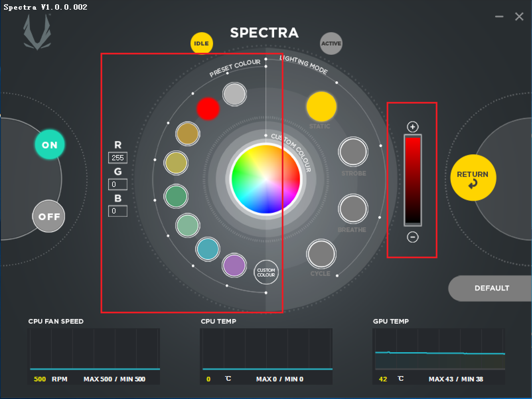
Task: Increase brightness with plus icon
Action: pyautogui.click(x=413, y=127)
